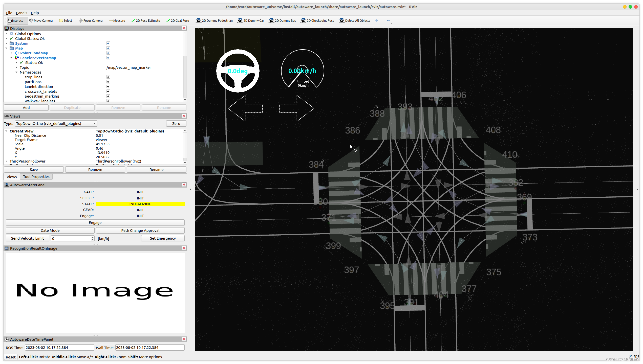Uncheck the stop_lines namespace checkbox
The width and height of the screenshot is (643, 364).
click(x=108, y=77)
